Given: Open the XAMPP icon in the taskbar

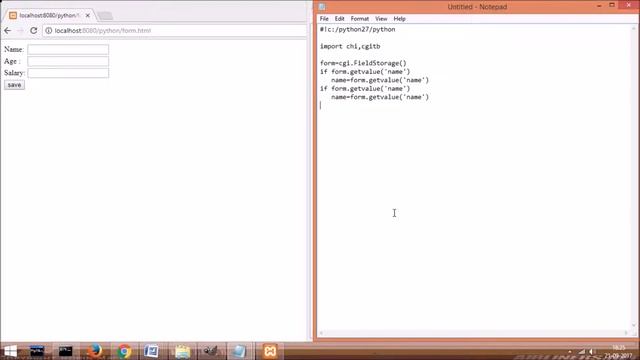Looking at the screenshot, I should [x=270, y=351].
